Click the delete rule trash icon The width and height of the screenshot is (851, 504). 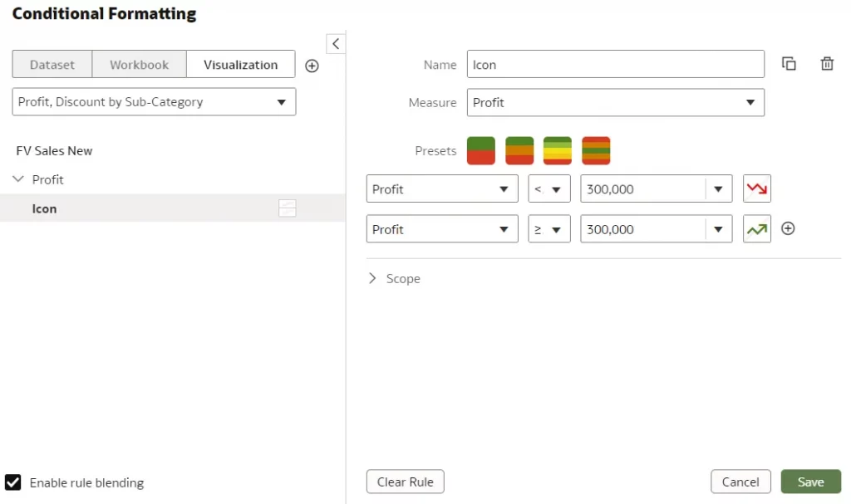click(x=827, y=64)
